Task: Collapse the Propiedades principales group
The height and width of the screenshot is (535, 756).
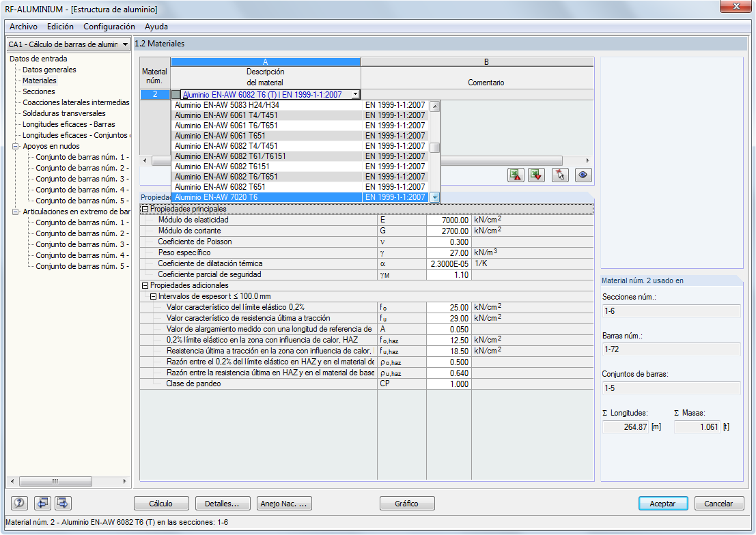Action: click(x=145, y=209)
